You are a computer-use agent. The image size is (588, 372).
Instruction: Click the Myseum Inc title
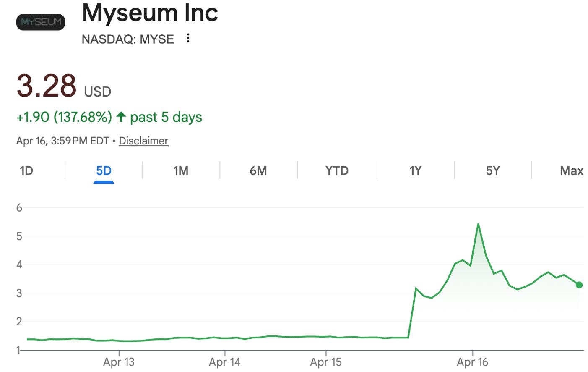150,13
